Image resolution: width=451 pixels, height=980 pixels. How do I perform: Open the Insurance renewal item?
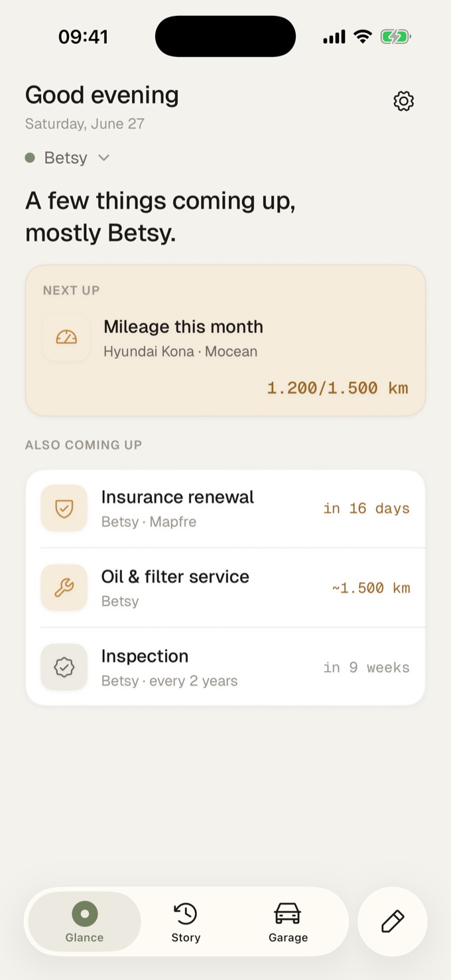pos(225,509)
